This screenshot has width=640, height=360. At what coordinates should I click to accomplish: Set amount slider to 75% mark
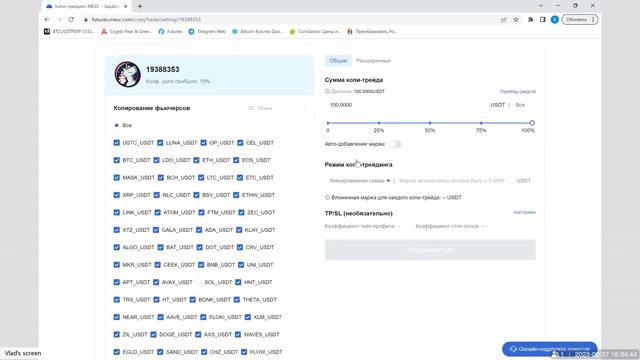click(481, 123)
